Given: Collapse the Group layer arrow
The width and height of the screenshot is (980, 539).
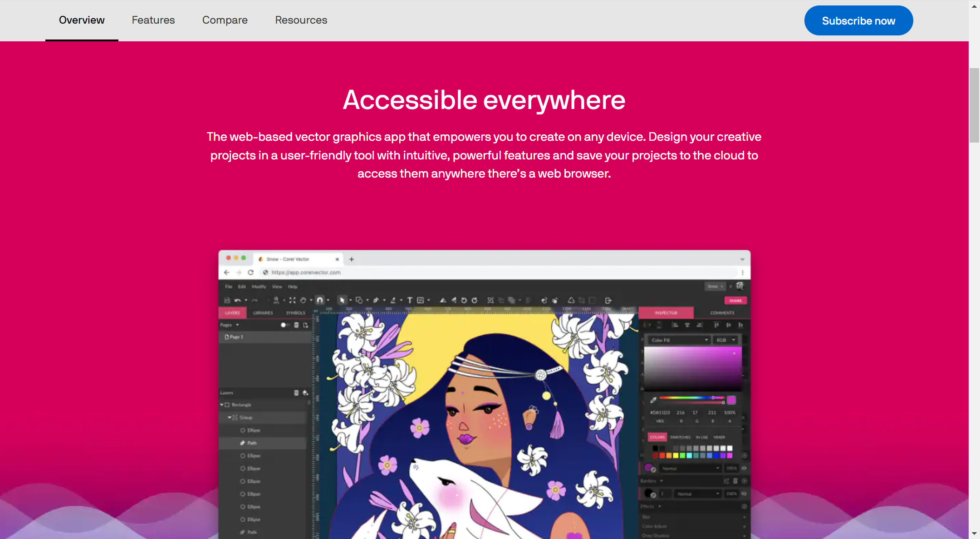Looking at the screenshot, I should [230, 417].
